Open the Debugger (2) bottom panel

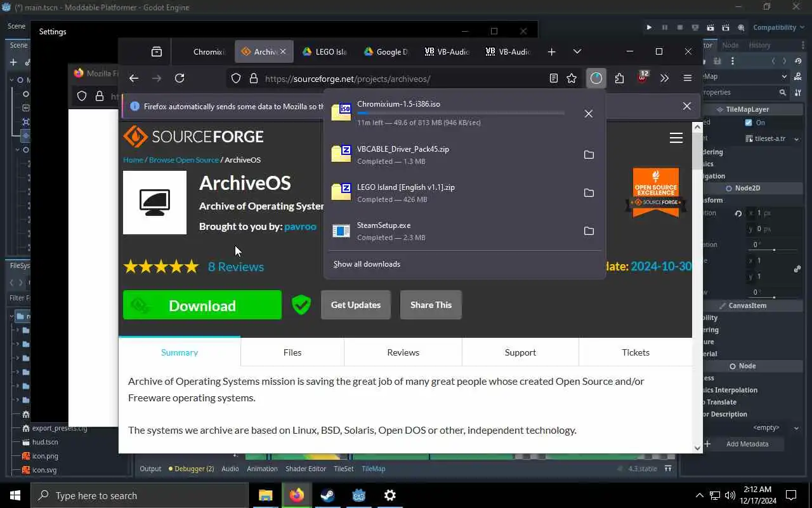pos(191,469)
